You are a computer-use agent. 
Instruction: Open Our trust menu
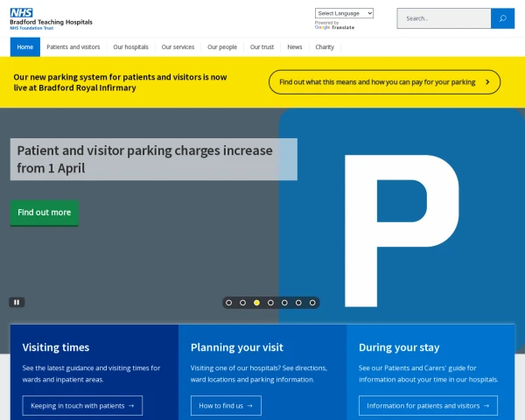(x=262, y=47)
